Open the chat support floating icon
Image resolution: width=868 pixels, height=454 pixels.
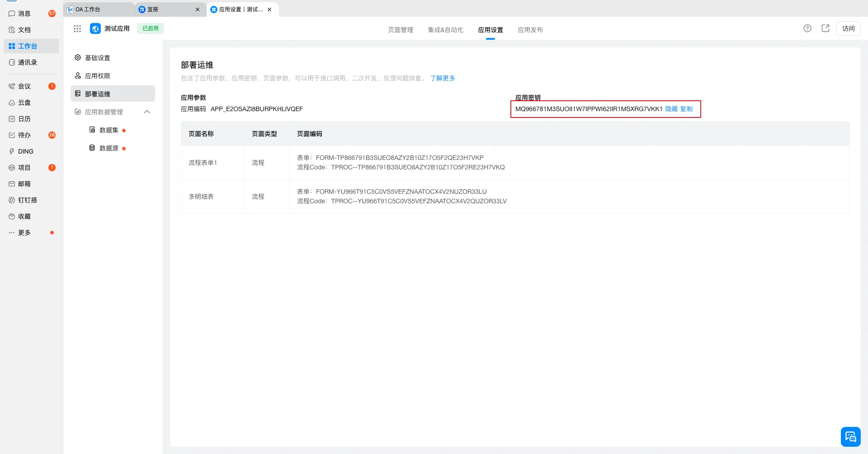click(x=850, y=436)
